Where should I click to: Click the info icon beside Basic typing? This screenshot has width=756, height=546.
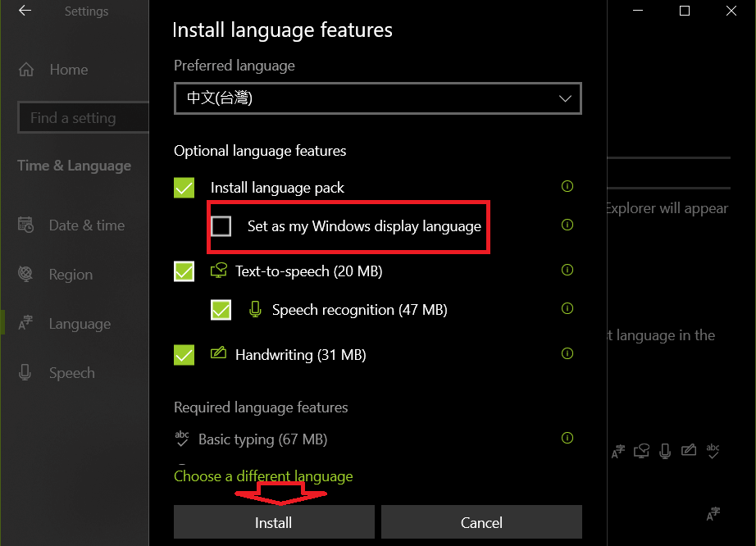tap(567, 438)
